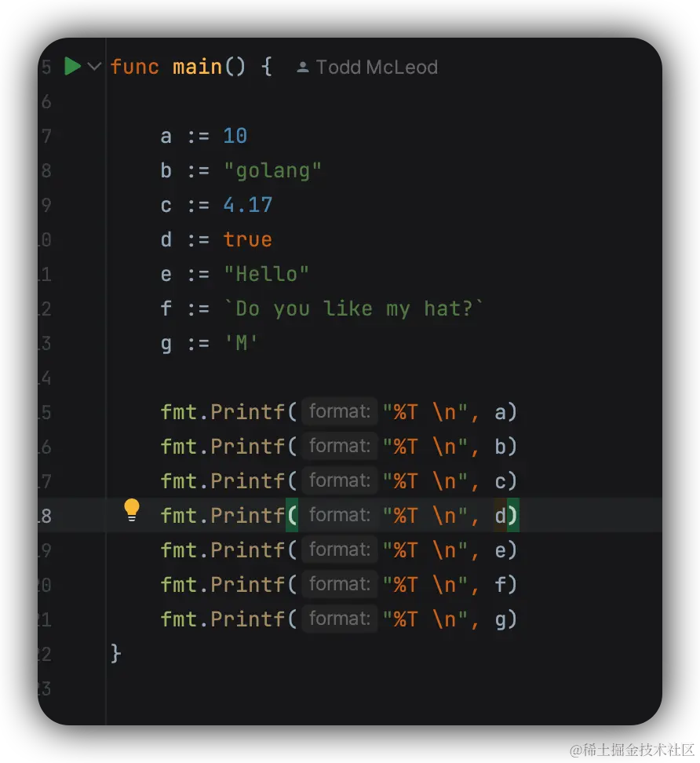
Task: Click the raw string Do you like my hat?
Action: pyautogui.click(x=354, y=308)
